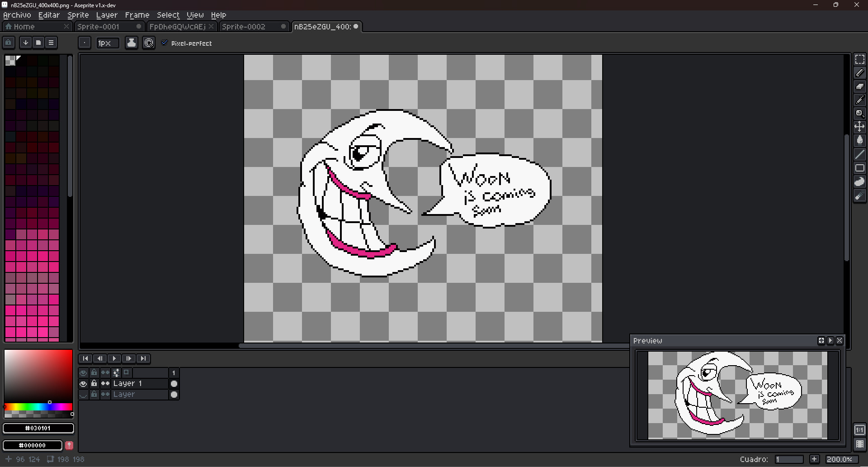
Task: Go to the last frame
Action: click(143, 358)
